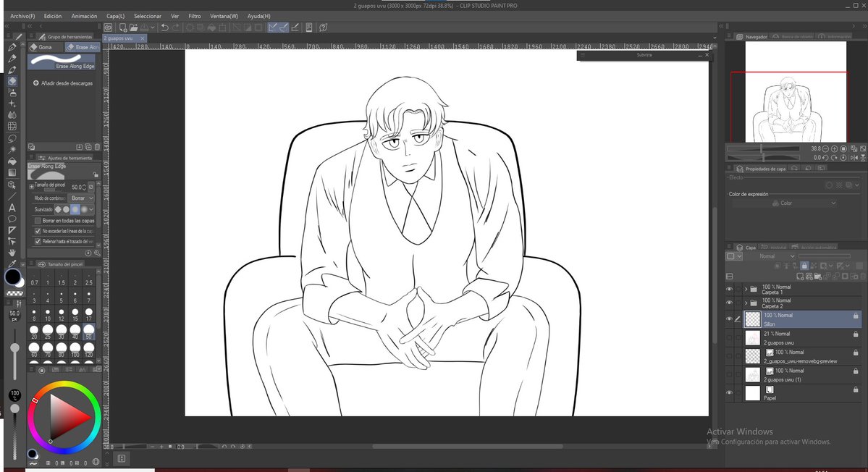Select the Blend tool
The width and height of the screenshot is (868, 472).
12,115
